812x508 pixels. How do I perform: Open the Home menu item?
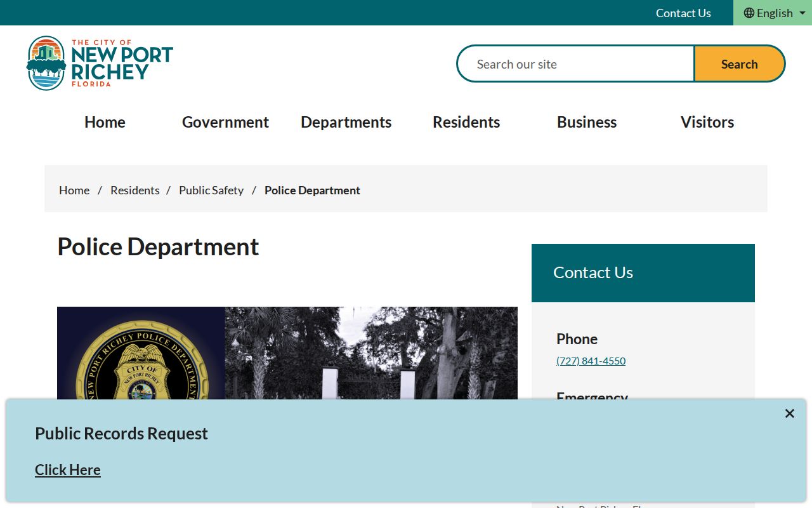pos(105,122)
